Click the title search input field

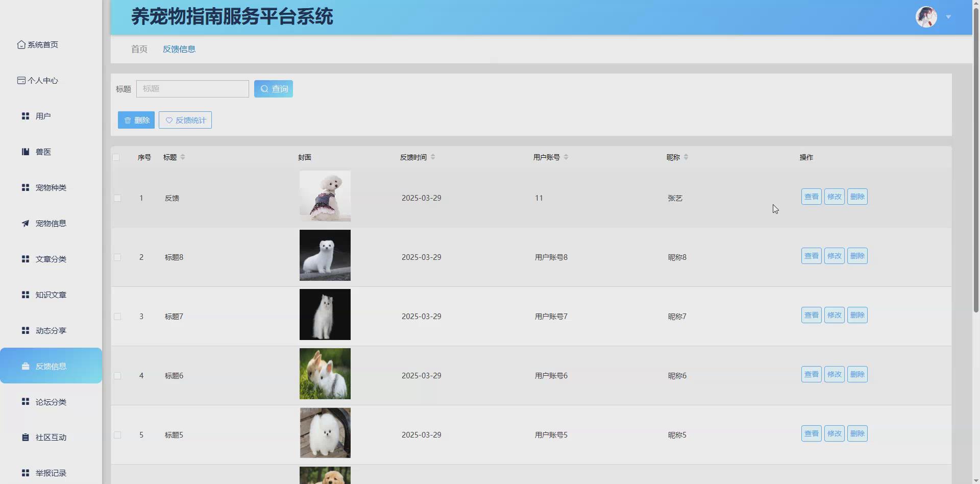(192, 88)
